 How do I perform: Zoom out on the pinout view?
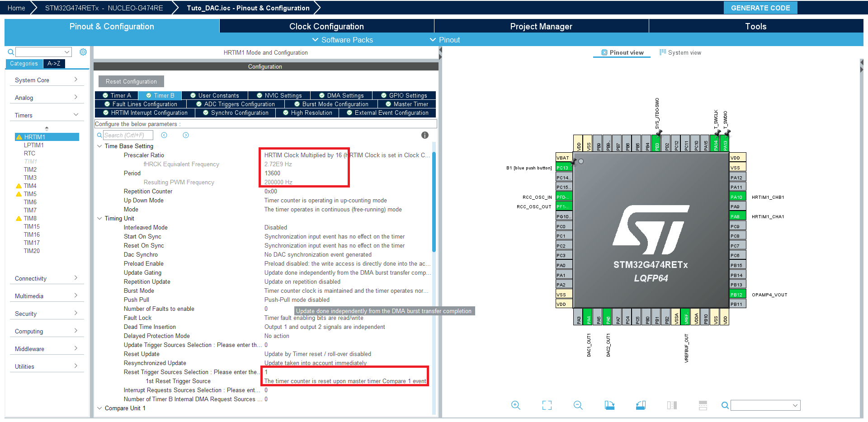(x=578, y=405)
